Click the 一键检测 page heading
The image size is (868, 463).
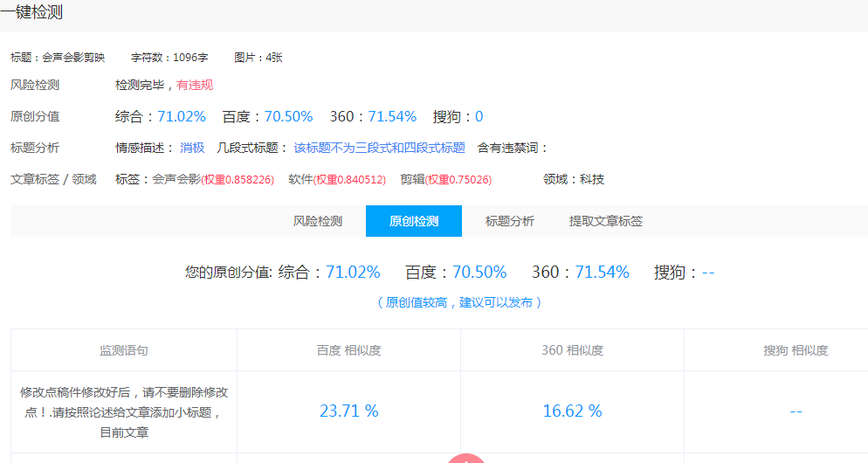[x=31, y=12]
